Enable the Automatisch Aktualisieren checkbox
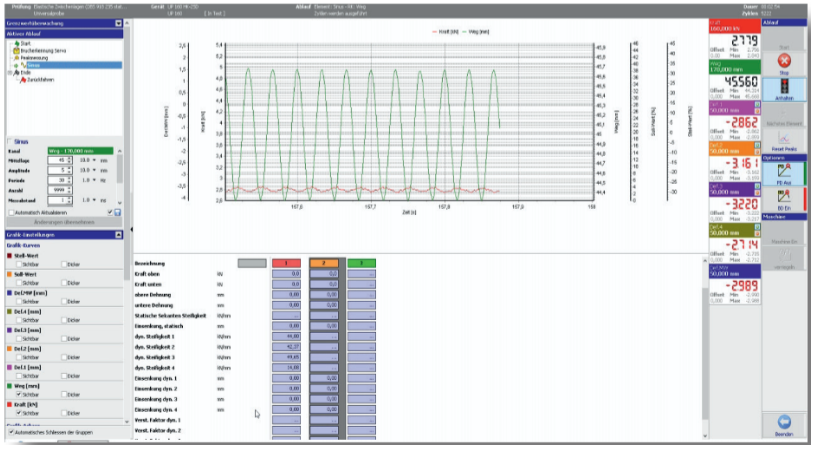 [11, 211]
